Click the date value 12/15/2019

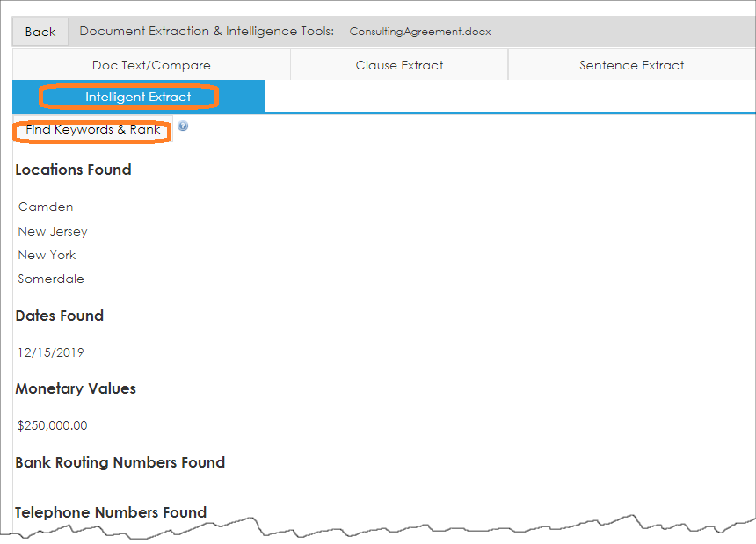(51, 352)
